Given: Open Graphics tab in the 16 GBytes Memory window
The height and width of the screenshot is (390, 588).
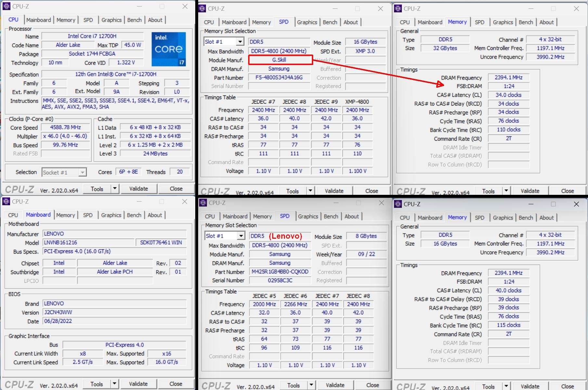Looking at the screenshot, I should [503, 218].
